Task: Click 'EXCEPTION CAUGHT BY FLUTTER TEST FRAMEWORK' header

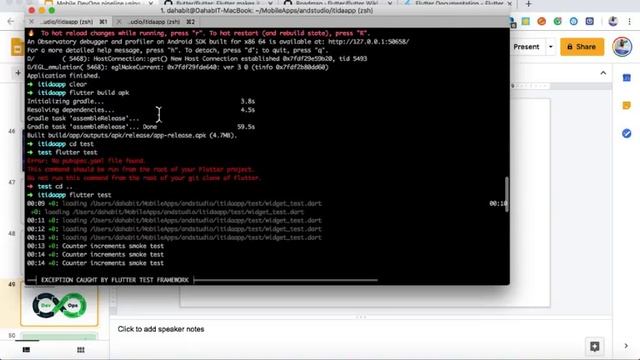Action: (x=115, y=280)
